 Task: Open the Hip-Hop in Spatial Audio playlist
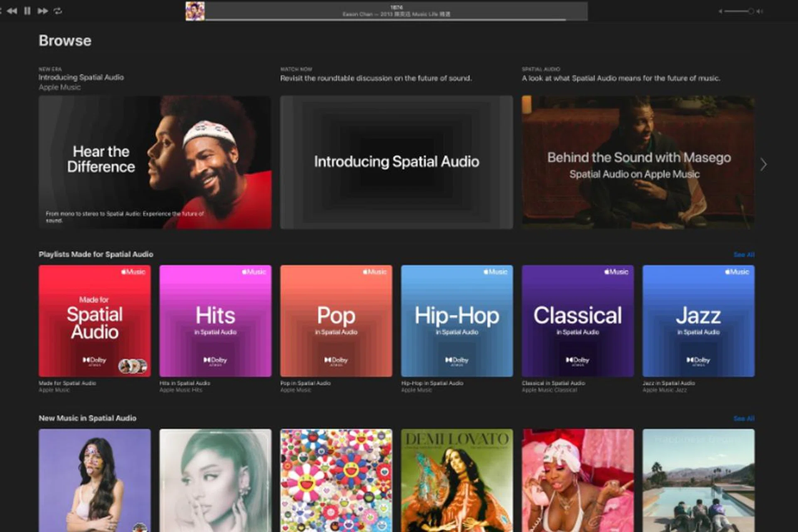pyautogui.click(x=457, y=321)
